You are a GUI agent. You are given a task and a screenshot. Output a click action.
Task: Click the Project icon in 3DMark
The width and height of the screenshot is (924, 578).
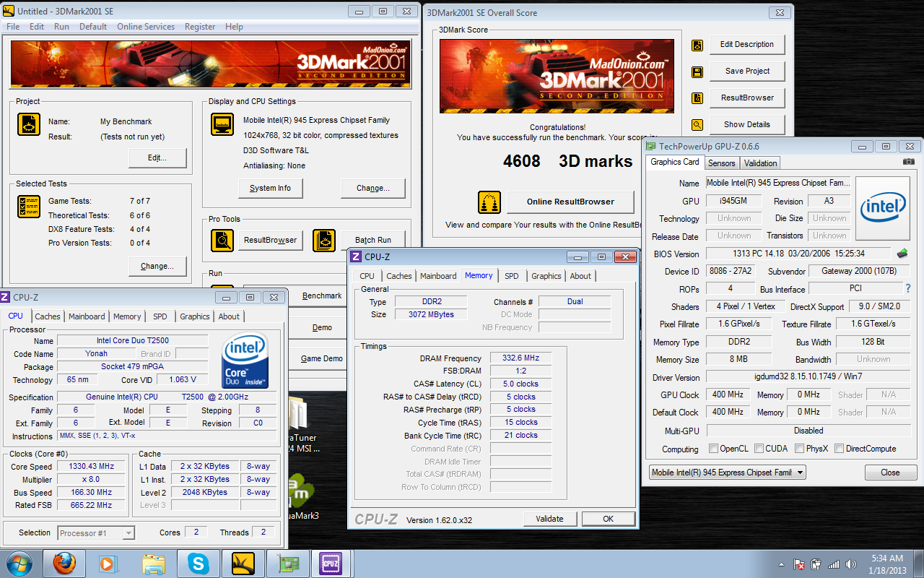pos(29,124)
